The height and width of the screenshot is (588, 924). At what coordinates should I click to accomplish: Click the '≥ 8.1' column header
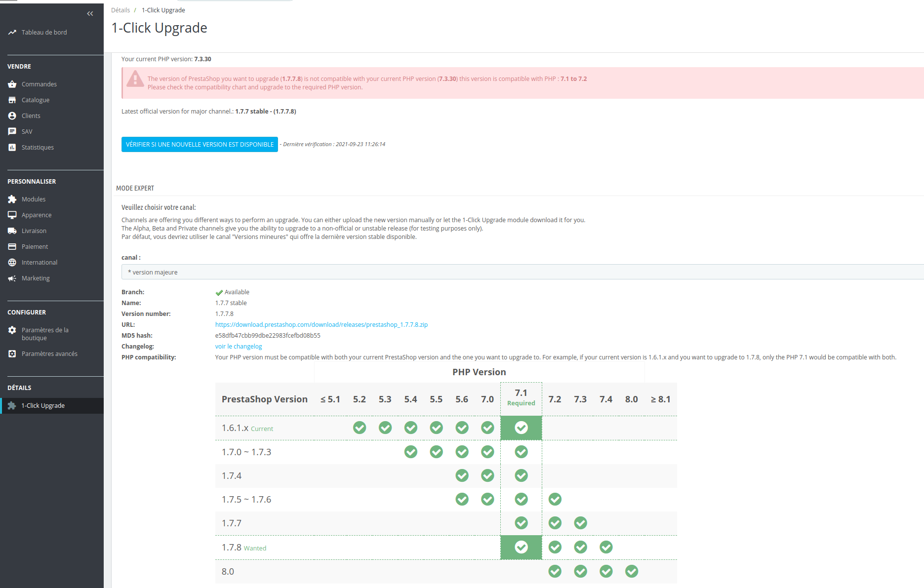click(661, 399)
